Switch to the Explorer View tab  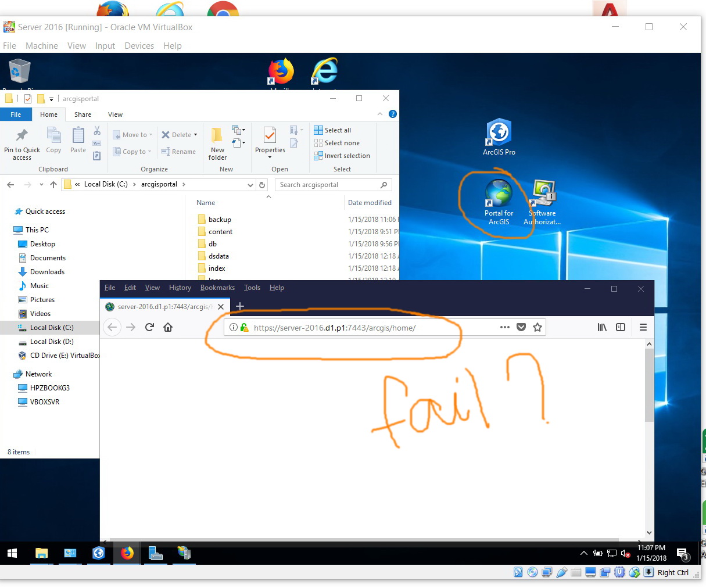[115, 114]
